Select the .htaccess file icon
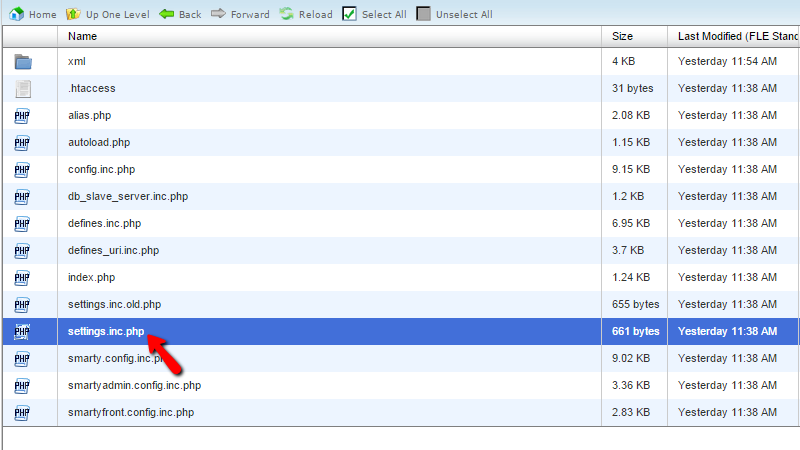The height and width of the screenshot is (450, 800). pos(23,89)
